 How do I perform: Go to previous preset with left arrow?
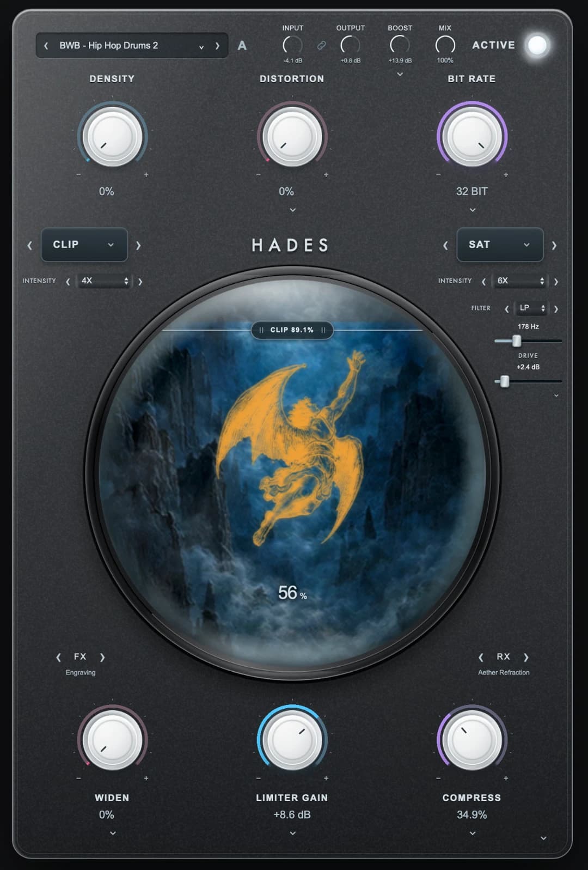(x=46, y=46)
